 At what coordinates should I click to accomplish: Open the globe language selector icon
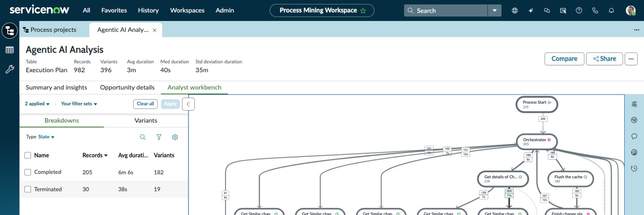[x=515, y=10]
